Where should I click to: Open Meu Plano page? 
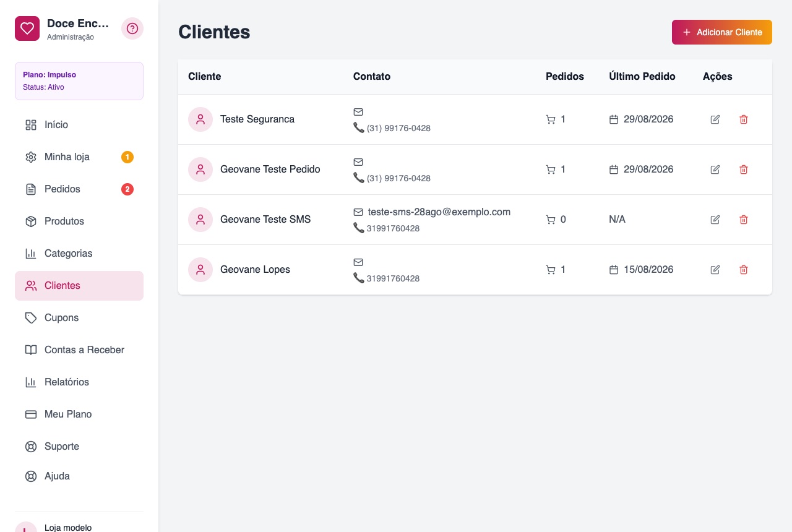click(79, 414)
